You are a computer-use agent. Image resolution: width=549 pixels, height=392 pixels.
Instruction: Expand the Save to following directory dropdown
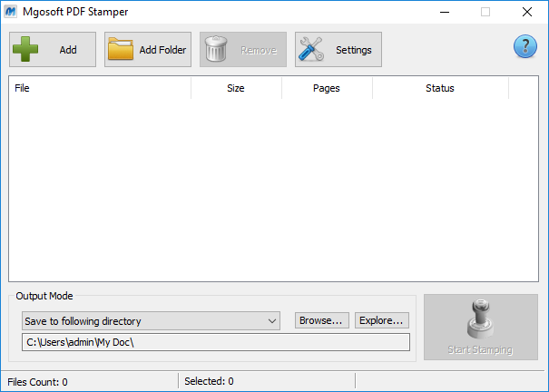[151, 321]
